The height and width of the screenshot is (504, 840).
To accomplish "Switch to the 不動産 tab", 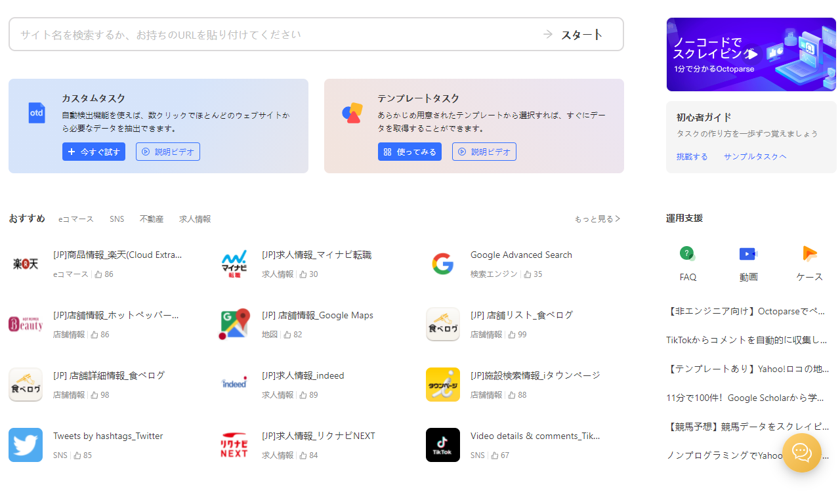I will 152,219.
